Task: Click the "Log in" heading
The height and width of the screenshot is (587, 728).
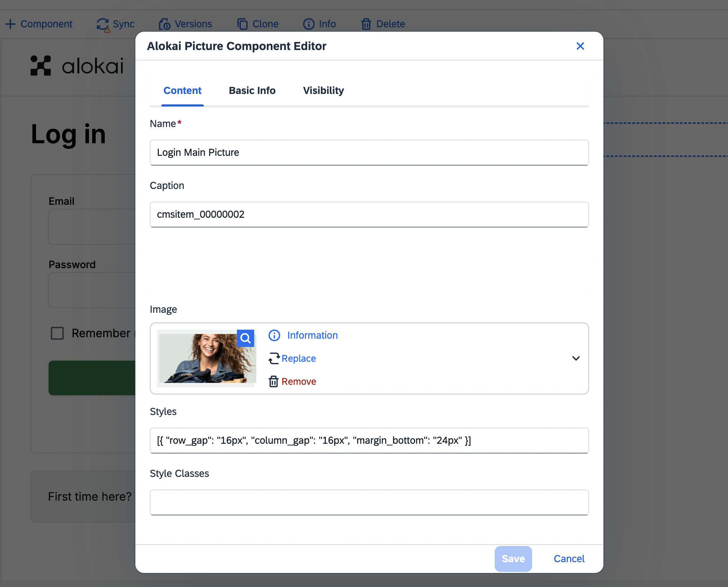Action: [68, 134]
